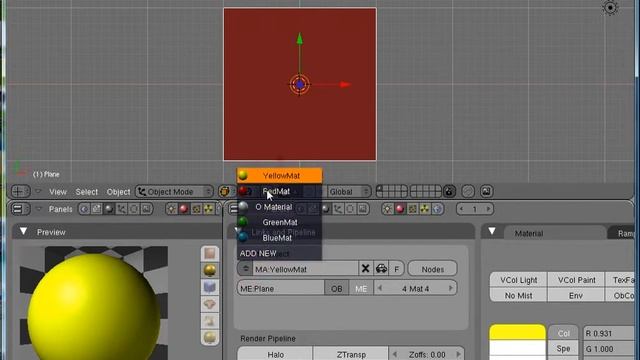640x360 pixels.
Task: Click the F fake user button
Action: [x=396, y=269]
